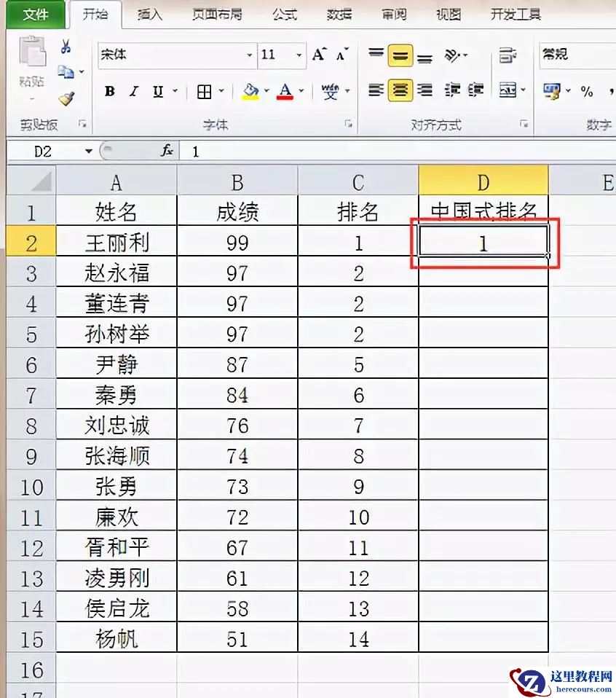Open the 对齐方式 dialog launcher
The image size is (616, 698).
[x=524, y=124]
